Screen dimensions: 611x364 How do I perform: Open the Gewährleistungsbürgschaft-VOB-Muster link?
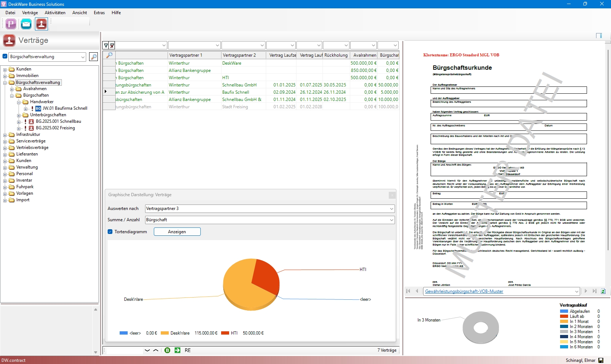pyautogui.click(x=464, y=291)
